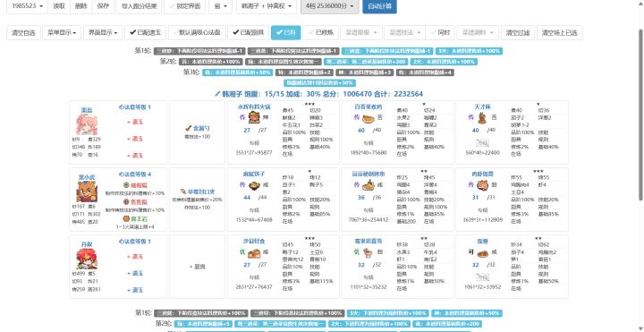
Task: Open the 菜单显示 dropdown
Action: tap(62, 33)
